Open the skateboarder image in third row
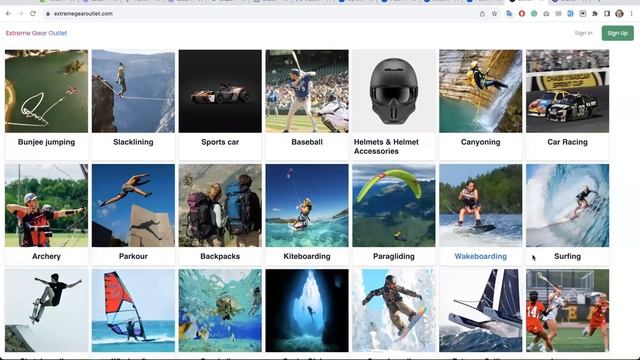 point(46,310)
